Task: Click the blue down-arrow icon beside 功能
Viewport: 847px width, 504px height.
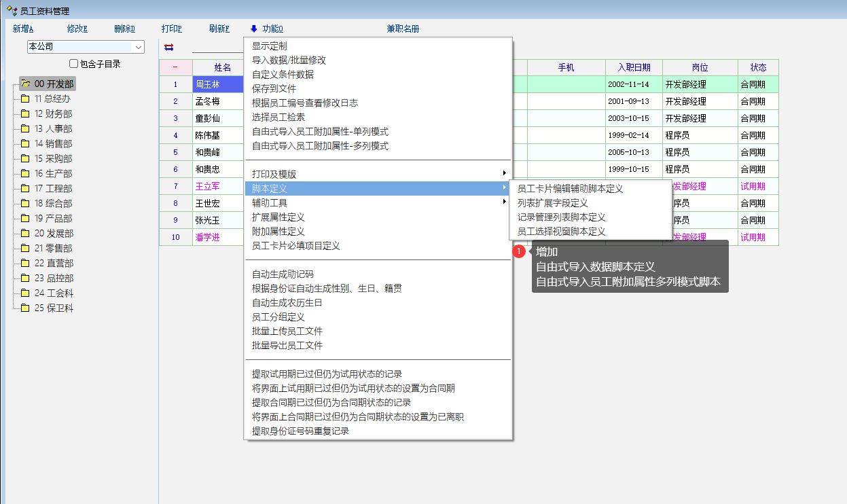Action: click(x=254, y=29)
